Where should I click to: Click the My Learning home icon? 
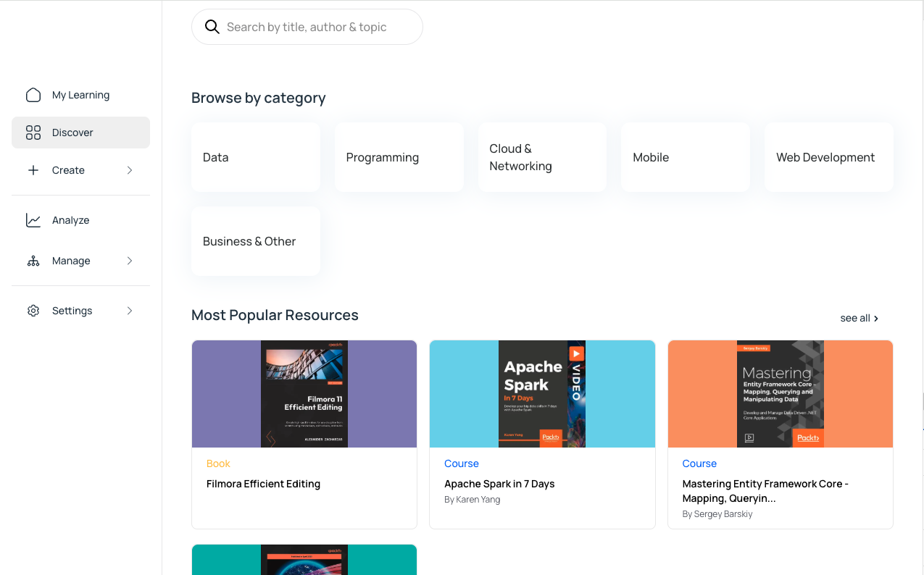click(x=33, y=95)
